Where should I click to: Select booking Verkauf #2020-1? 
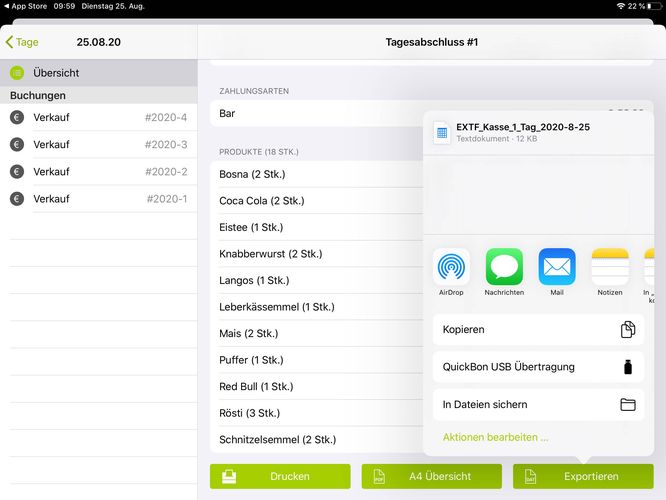click(98, 199)
